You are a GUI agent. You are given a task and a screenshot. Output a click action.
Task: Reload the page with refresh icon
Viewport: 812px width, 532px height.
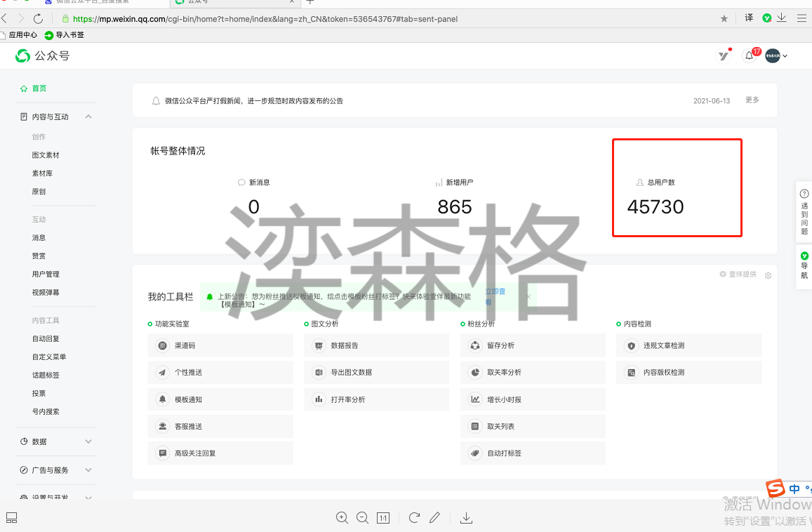(x=38, y=19)
